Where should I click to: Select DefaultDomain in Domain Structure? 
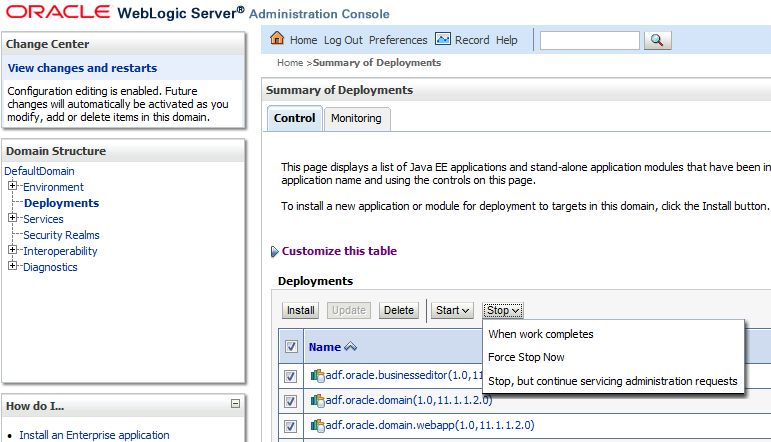click(x=39, y=171)
